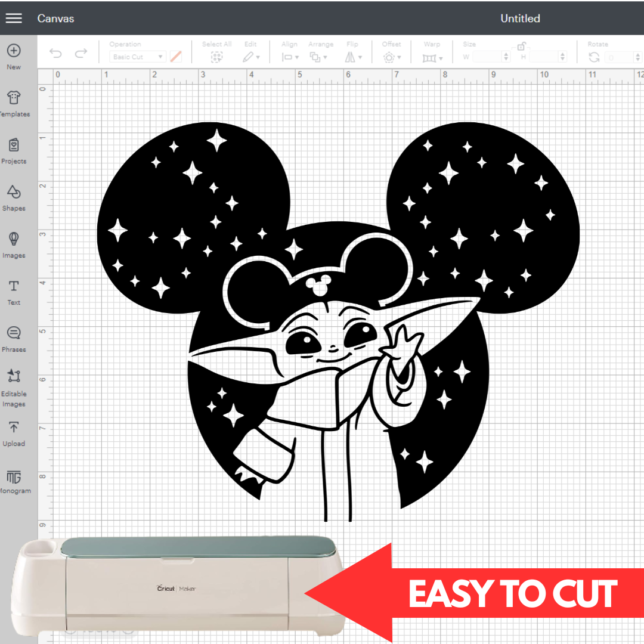644x644 pixels.
Task: Click the Rotate icon
Action: coord(594,57)
